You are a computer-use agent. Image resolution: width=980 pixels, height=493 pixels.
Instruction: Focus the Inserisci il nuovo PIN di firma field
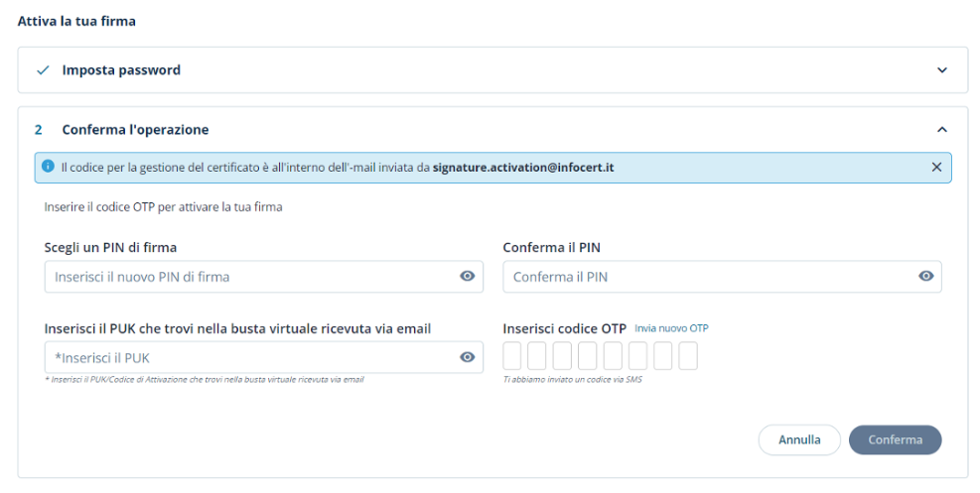[x=248, y=277]
